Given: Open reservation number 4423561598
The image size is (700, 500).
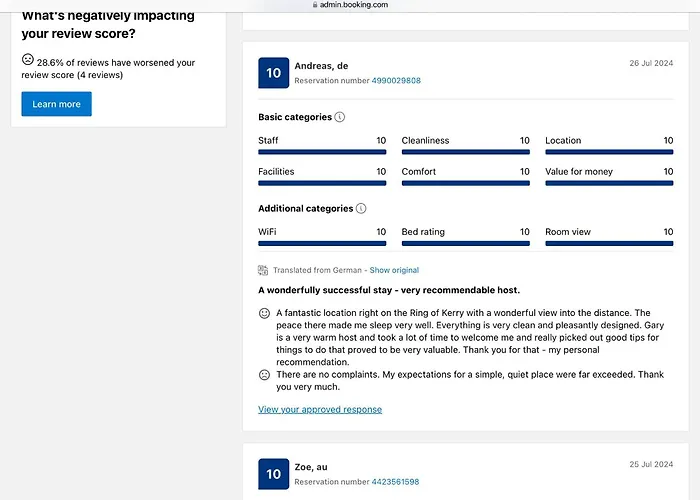Looking at the screenshot, I should click(x=395, y=482).
